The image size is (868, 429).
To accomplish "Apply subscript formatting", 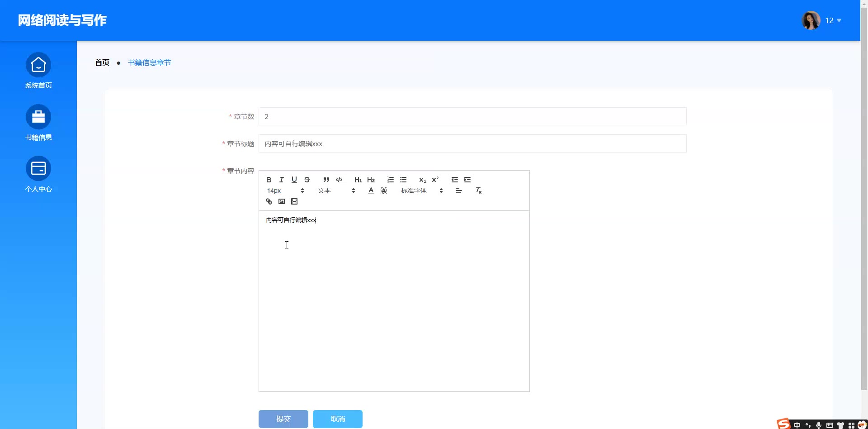I will (422, 180).
